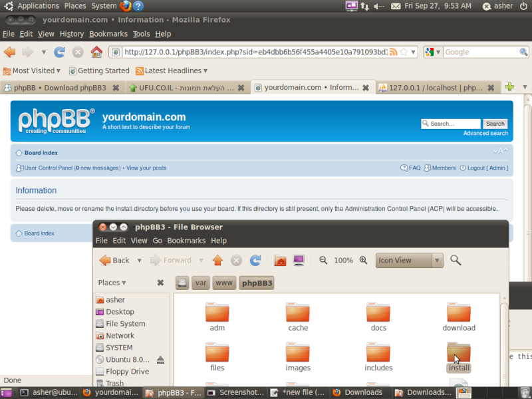The width and height of the screenshot is (532, 399).
Task: Click RSS feed icon in address bar
Action: pos(393,52)
